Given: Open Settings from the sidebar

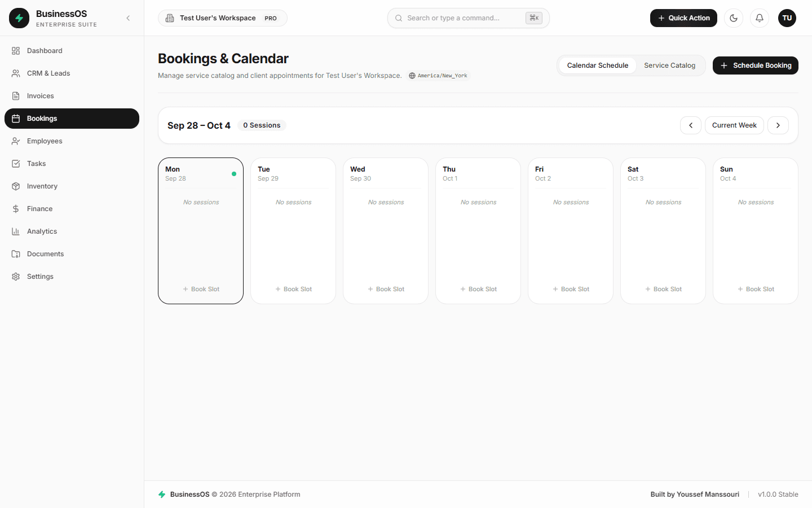Looking at the screenshot, I should (x=72, y=277).
